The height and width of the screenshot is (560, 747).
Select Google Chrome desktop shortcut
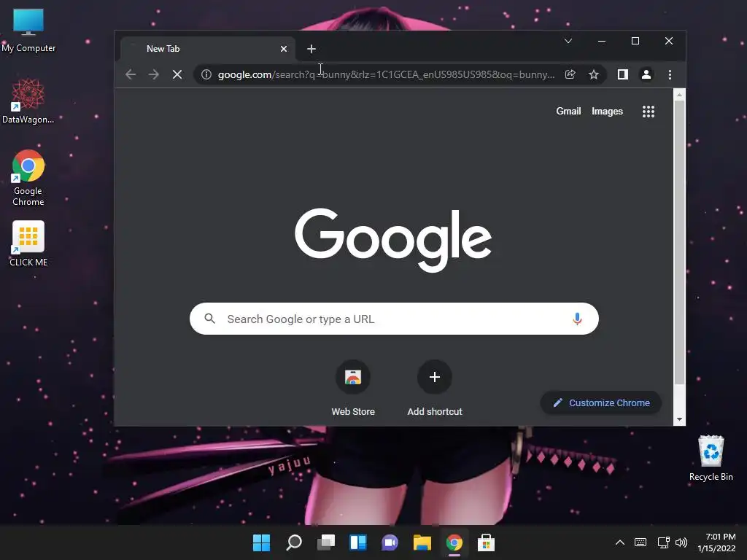pos(28,178)
